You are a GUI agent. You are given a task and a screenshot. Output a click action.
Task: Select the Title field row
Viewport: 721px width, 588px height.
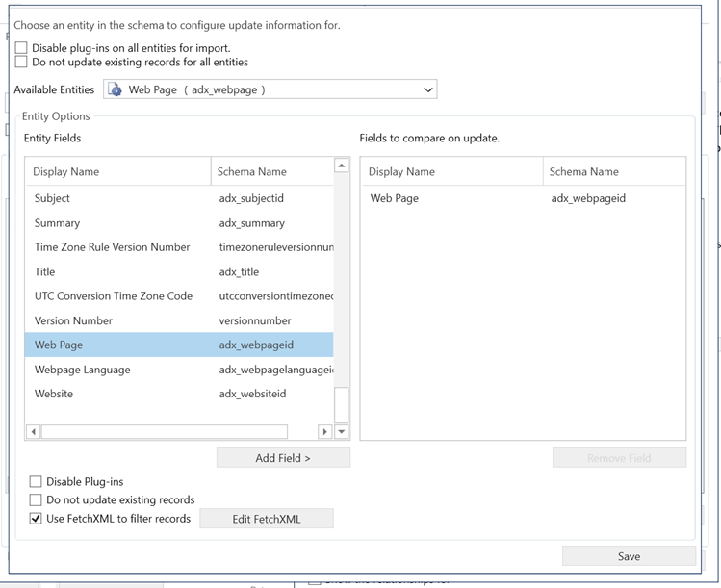pos(46,271)
